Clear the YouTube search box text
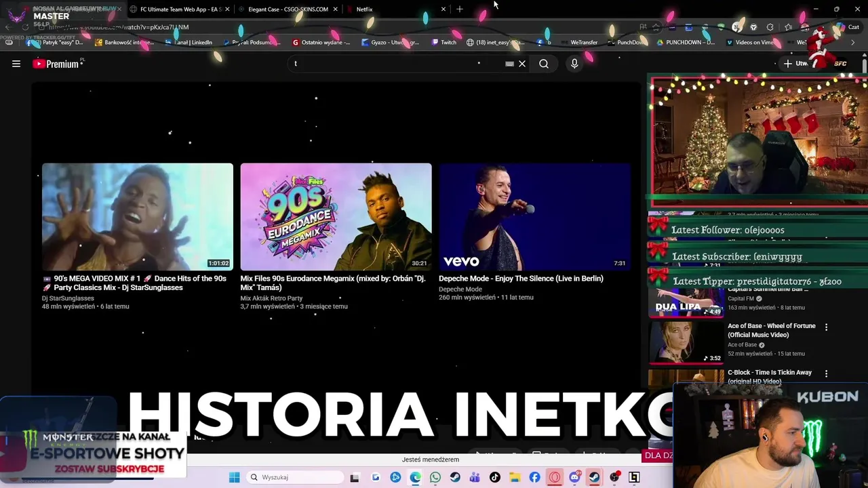868x488 pixels. click(x=522, y=64)
